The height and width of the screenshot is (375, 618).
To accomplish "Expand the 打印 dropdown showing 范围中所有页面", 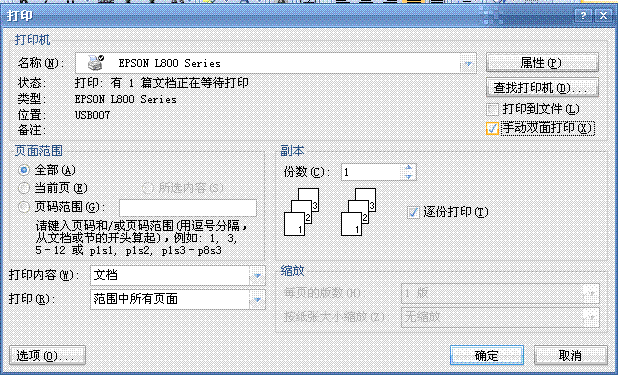I will 257,299.
